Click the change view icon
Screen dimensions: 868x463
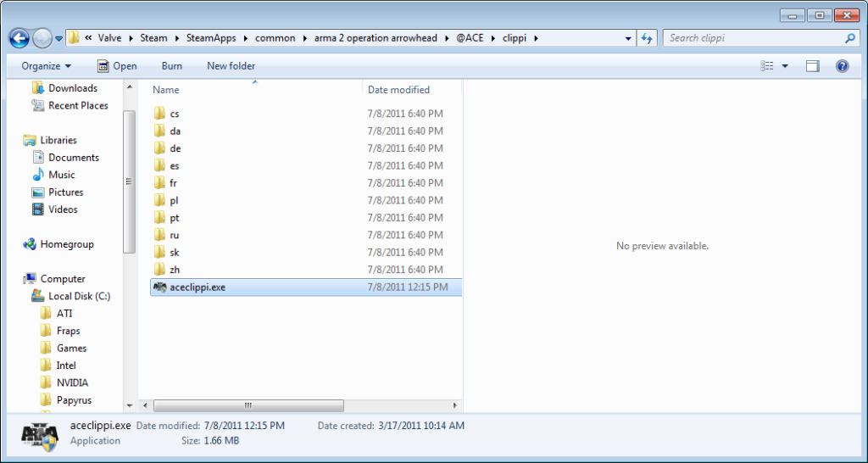pyautogui.click(x=767, y=66)
